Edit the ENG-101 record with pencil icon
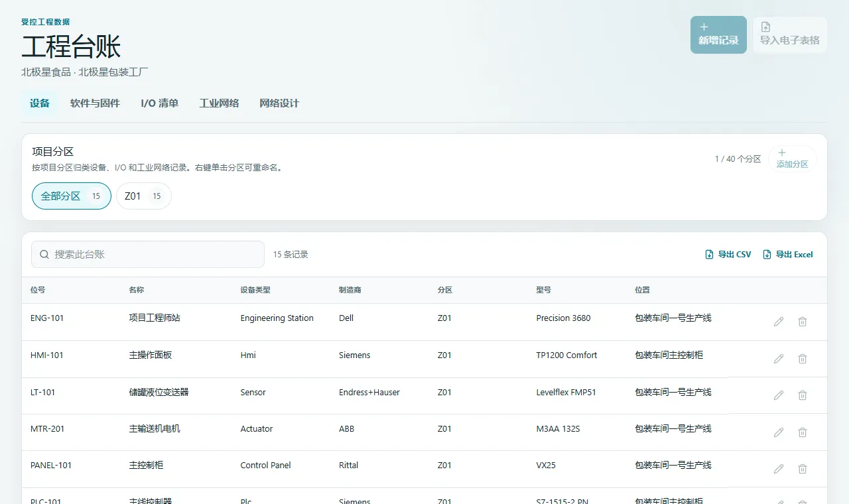849x504 pixels. pyautogui.click(x=779, y=322)
